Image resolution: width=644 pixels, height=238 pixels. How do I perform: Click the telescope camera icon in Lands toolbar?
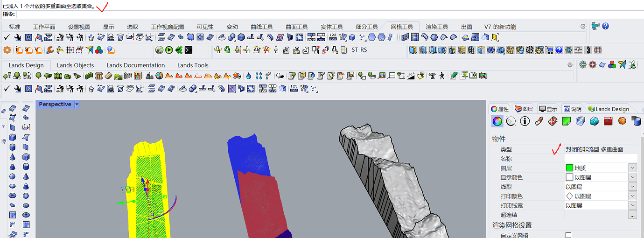(x=433, y=76)
